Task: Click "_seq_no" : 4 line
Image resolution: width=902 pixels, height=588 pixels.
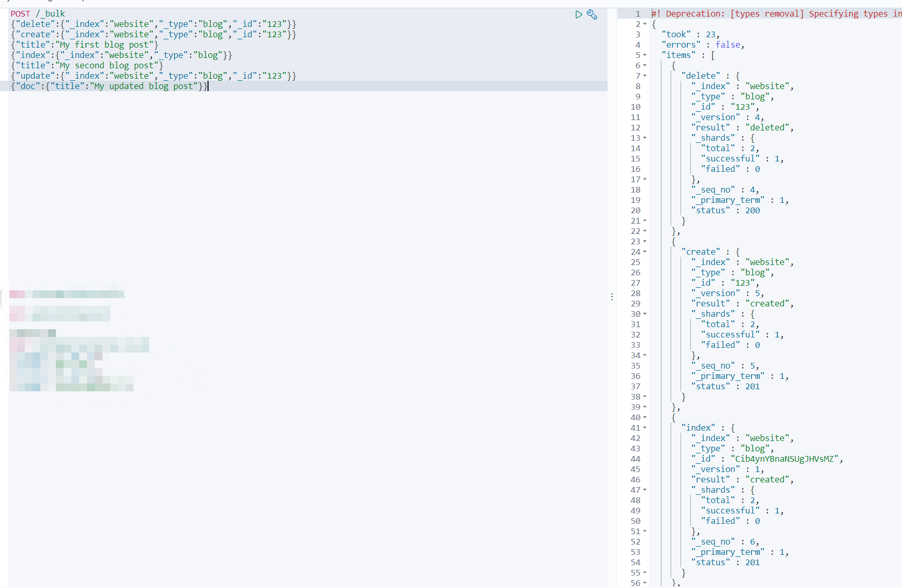Action: click(x=725, y=189)
